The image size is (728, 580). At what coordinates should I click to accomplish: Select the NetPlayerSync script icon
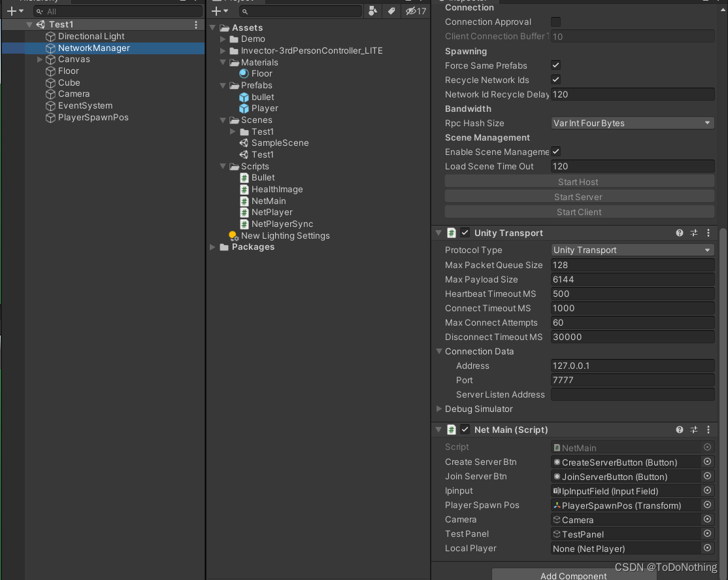tap(244, 224)
